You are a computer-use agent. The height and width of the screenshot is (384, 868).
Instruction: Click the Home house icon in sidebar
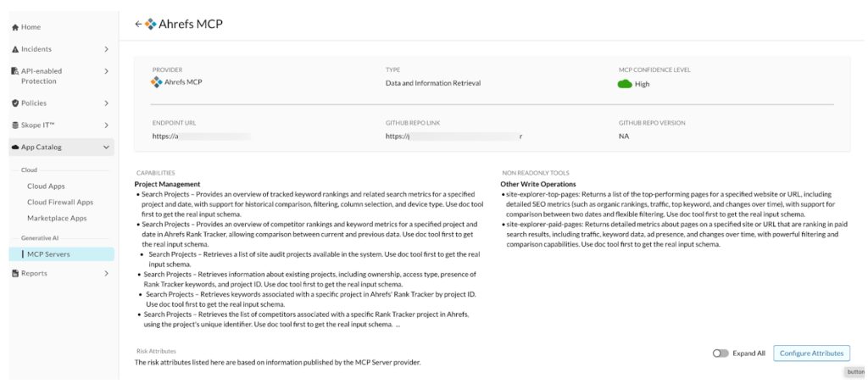(15, 27)
